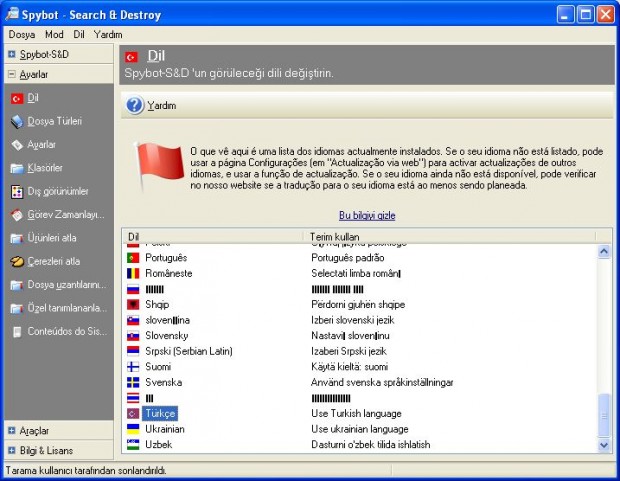Select Português language row
Viewport: 620px width, 481px height.
point(166,258)
